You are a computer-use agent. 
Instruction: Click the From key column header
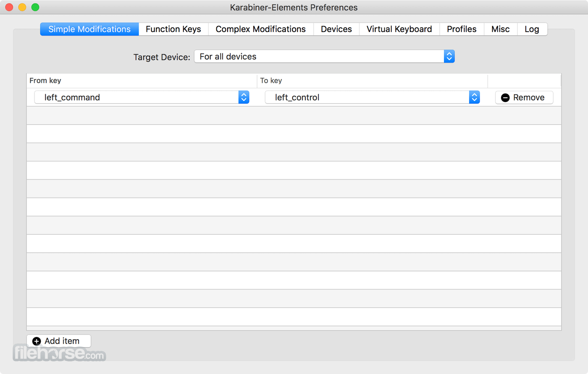[x=142, y=81]
